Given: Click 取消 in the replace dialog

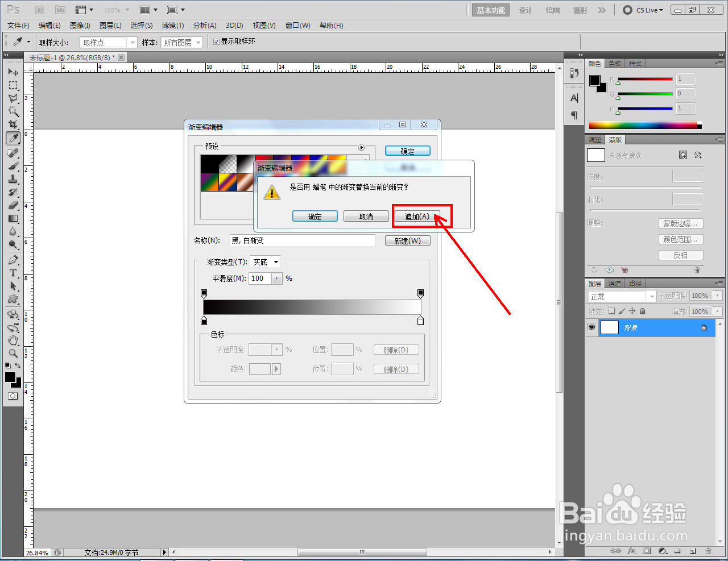Looking at the screenshot, I should tap(366, 217).
